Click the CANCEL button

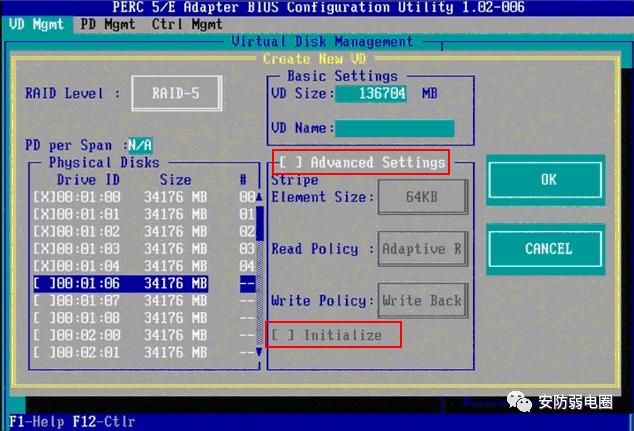click(x=545, y=249)
